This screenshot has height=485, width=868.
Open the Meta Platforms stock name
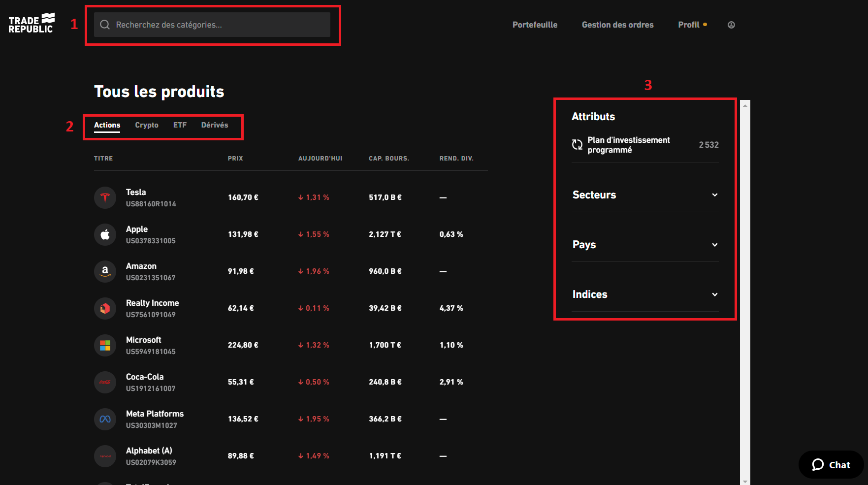click(155, 414)
